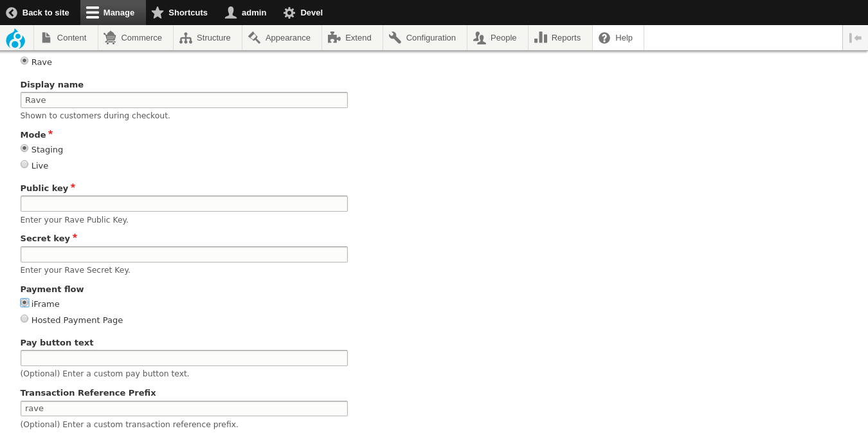
Task: Focus the Display name field
Action: (x=184, y=100)
